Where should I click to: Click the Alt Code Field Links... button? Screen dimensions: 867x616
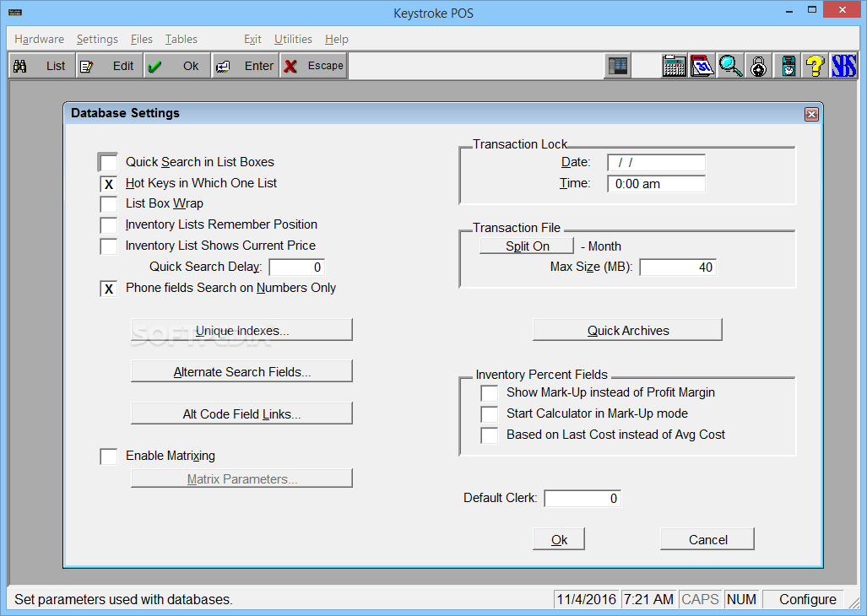tap(241, 413)
